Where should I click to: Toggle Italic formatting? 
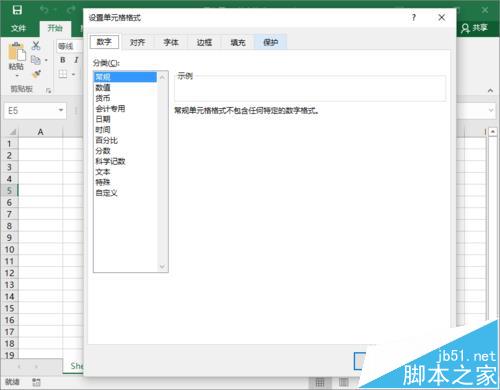(x=76, y=60)
